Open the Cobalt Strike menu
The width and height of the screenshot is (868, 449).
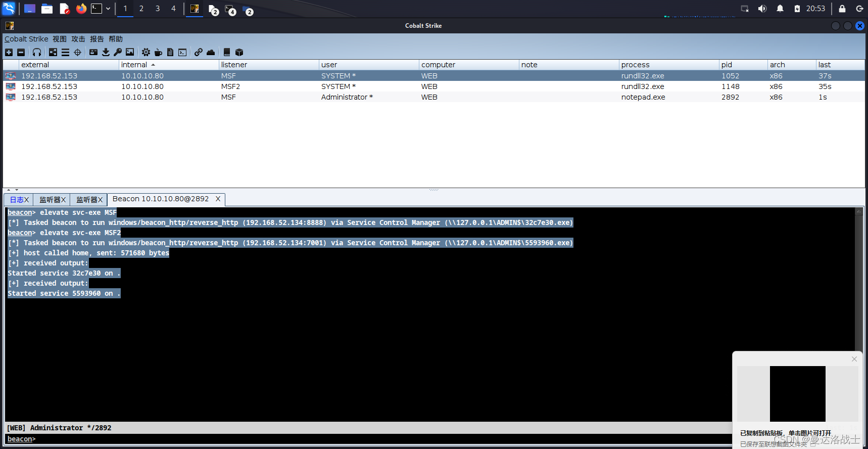point(26,39)
